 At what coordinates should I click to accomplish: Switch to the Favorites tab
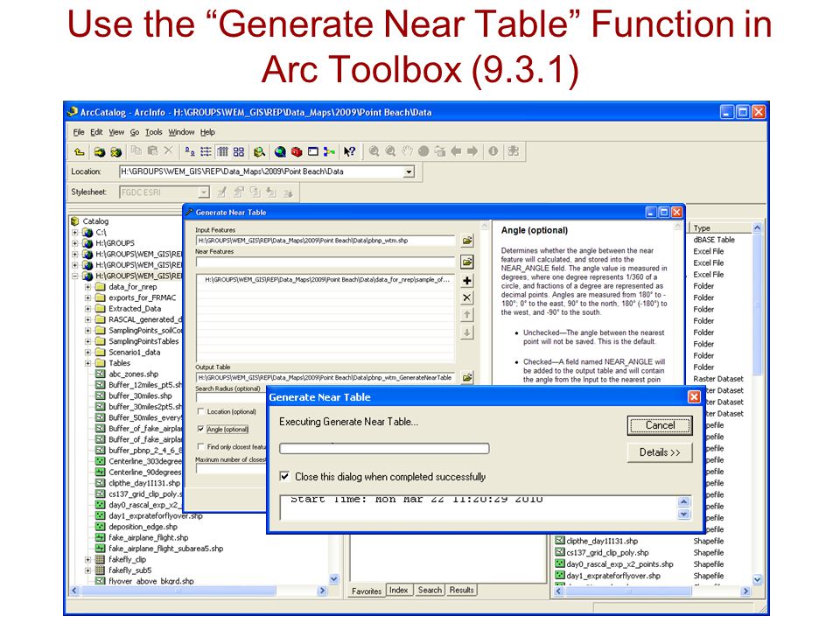[367, 591]
